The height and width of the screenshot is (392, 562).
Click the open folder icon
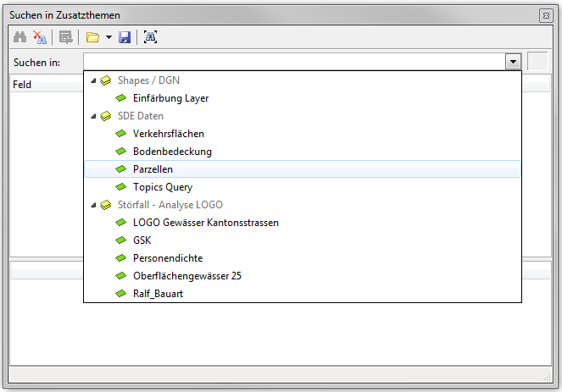pos(92,37)
